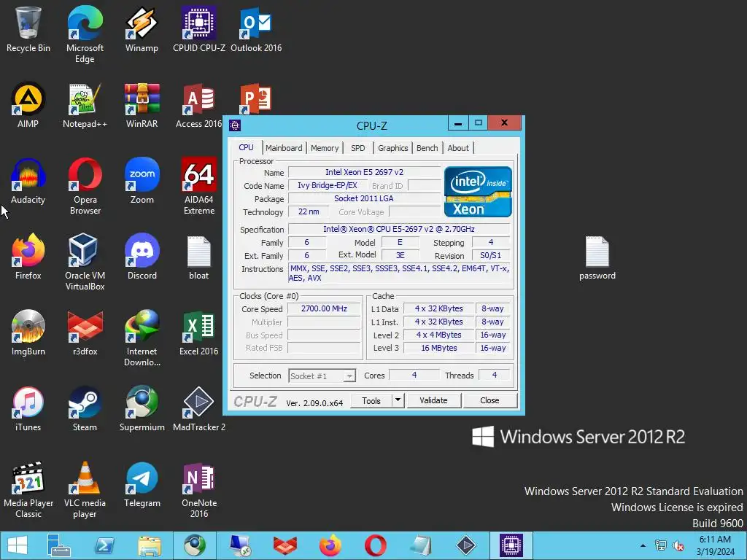
Task: Select the Zoom desktop shortcut
Action: coord(142,181)
